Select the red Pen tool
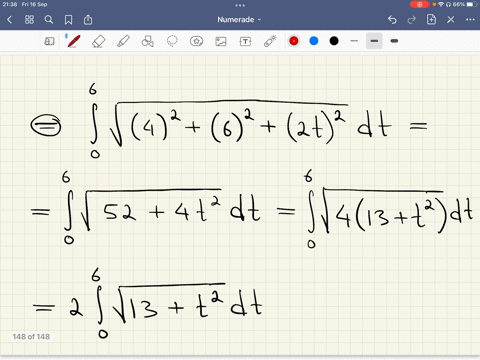This screenshot has width=480, height=360. (73, 41)
